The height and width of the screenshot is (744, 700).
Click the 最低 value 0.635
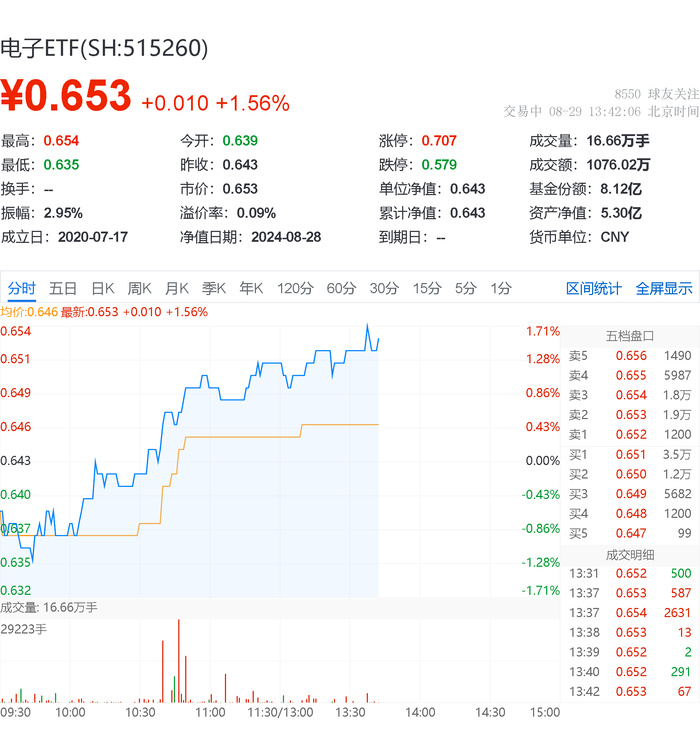(61, 165)
